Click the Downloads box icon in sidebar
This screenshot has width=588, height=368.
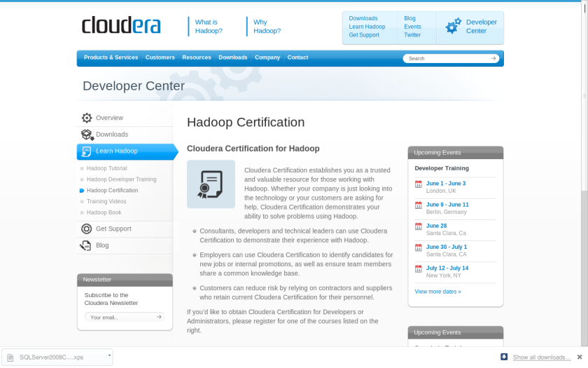(87, 135)
